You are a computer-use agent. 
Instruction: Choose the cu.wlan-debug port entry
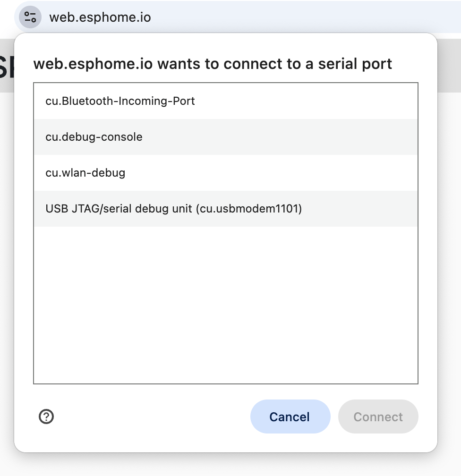click(226, 173)
